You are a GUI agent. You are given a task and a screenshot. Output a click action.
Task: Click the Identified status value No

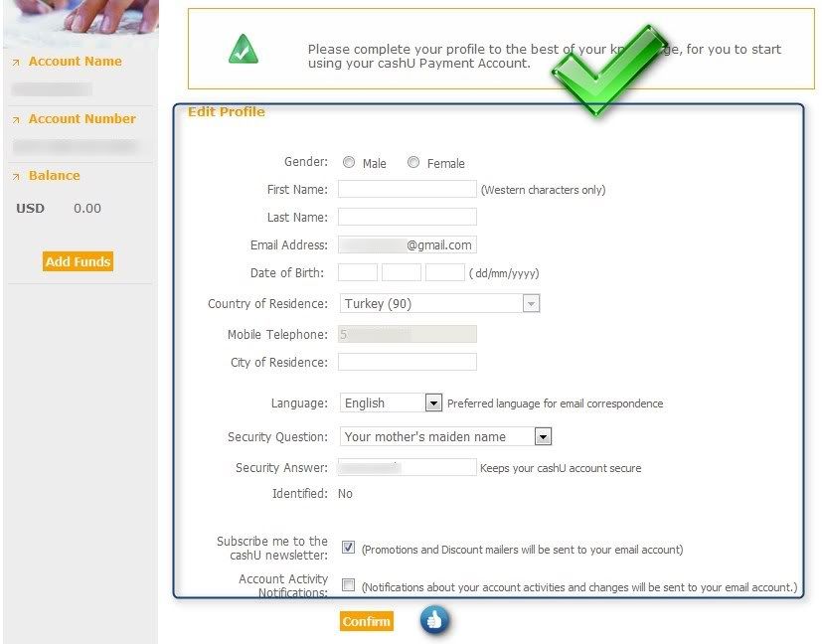(x=346, y=494)
